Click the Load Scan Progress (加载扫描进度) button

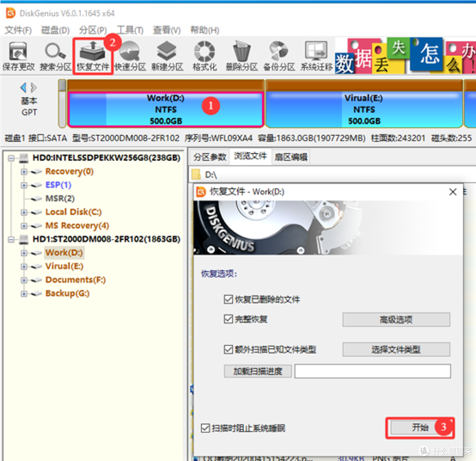tap(258, 371)
